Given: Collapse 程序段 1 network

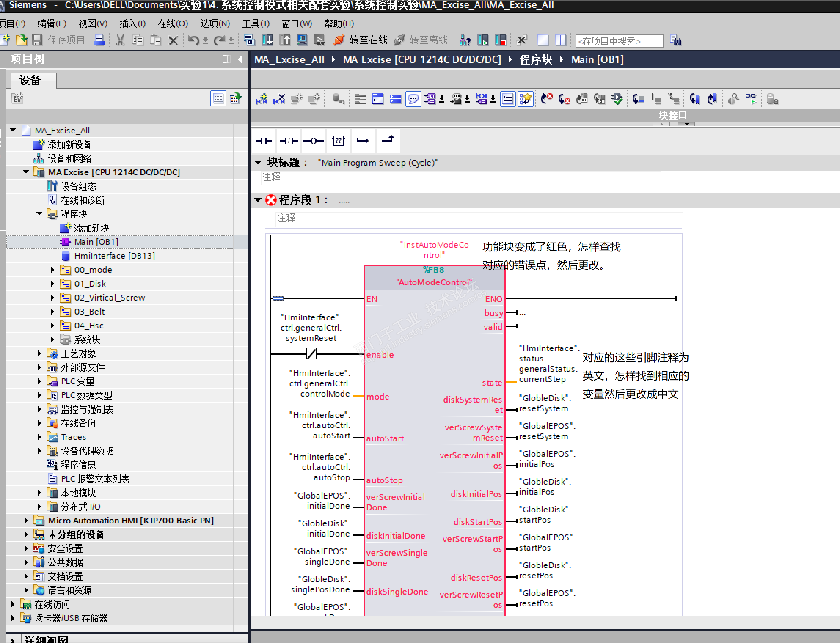Looking at the screenshot, I should point(258,199).
